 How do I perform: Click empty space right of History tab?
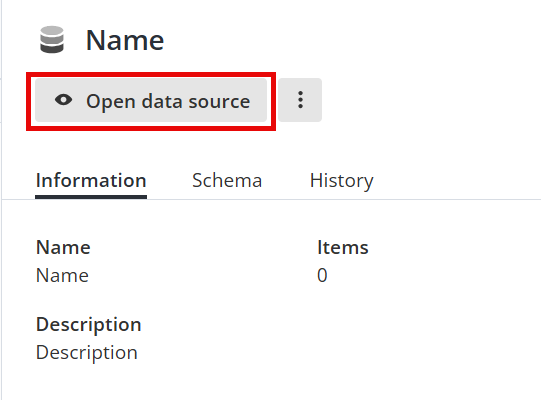455,181
